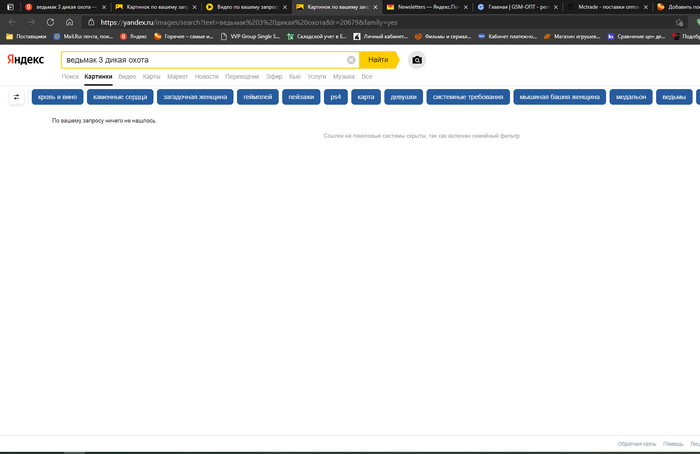Open Складской учет bookmark
Viewport: 700px width, 454px height.
[x=317, y=37]
